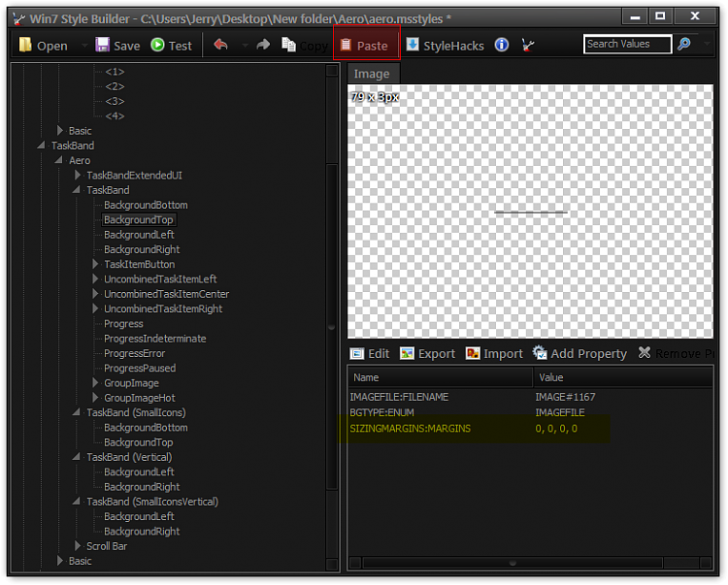The width and height of the screenshot is (728, 585).
Task: Select tree item <3>
Action: (x=115, y=102)
